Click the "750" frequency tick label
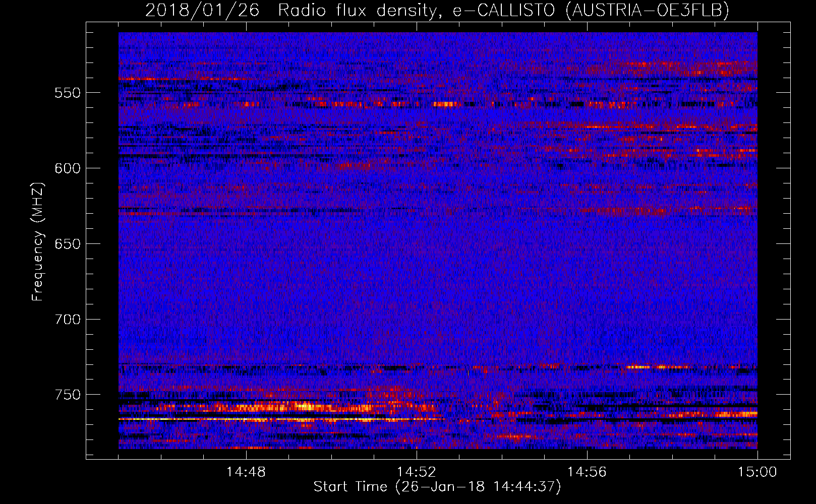The height and width of the screenshot is (504, 816). tap(68, 395)
